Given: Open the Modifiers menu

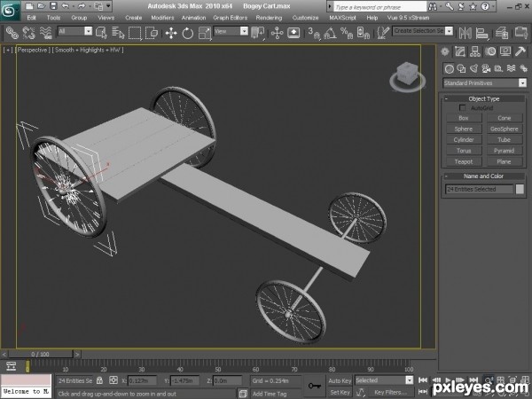Looking at the screenshot, I should [162, 18].
